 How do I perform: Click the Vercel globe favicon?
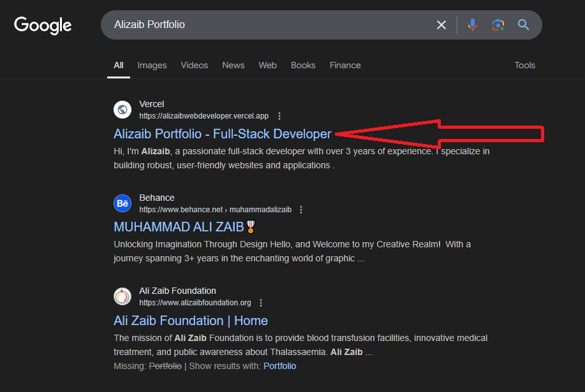coord(122,110)
